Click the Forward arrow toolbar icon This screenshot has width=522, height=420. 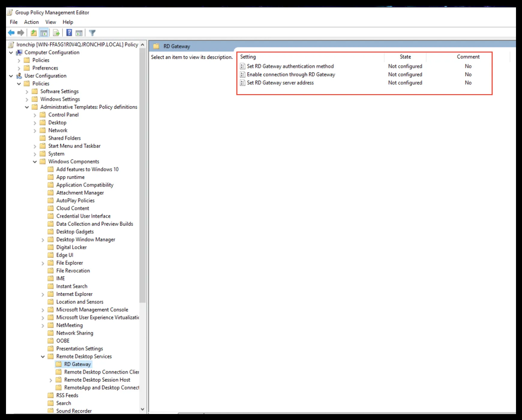point(21,33)
